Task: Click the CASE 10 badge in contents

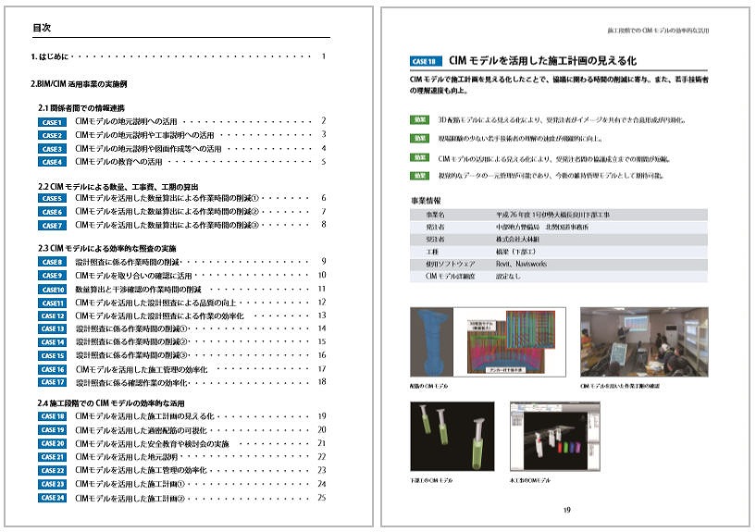Action: coord(52,289)
